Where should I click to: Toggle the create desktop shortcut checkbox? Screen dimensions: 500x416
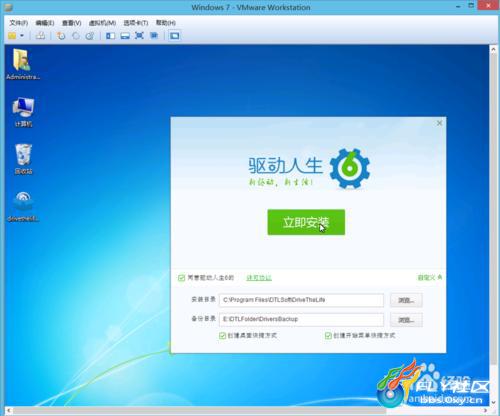(x=222, y=335)
